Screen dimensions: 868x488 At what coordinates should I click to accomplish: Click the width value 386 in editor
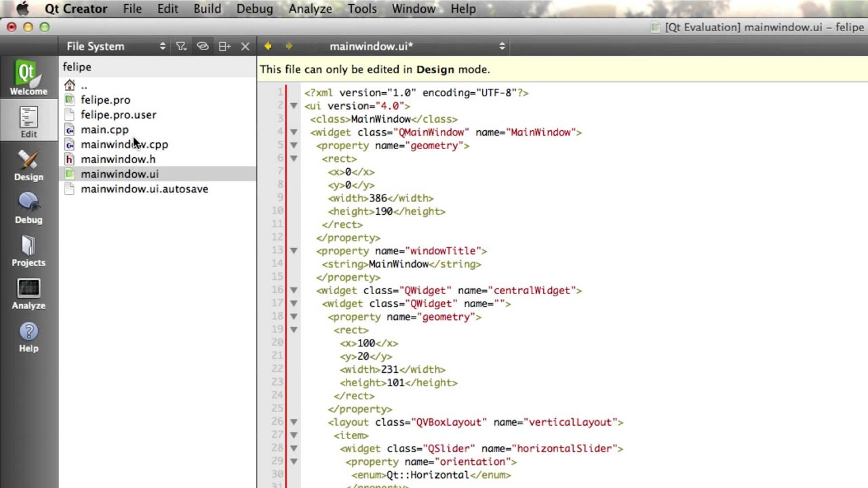(378, 198)
